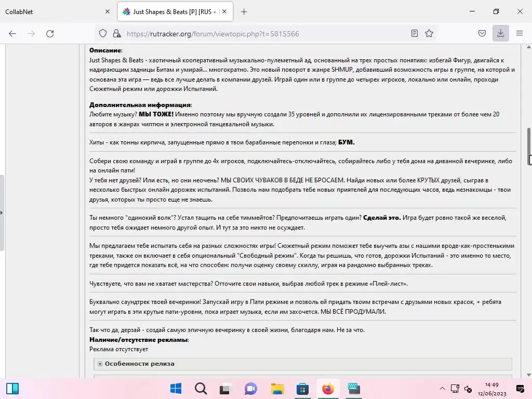The height and width of the screenshot is (399, 532).
Task: Open the Save to Pocket icon
Action: (482, 33)
